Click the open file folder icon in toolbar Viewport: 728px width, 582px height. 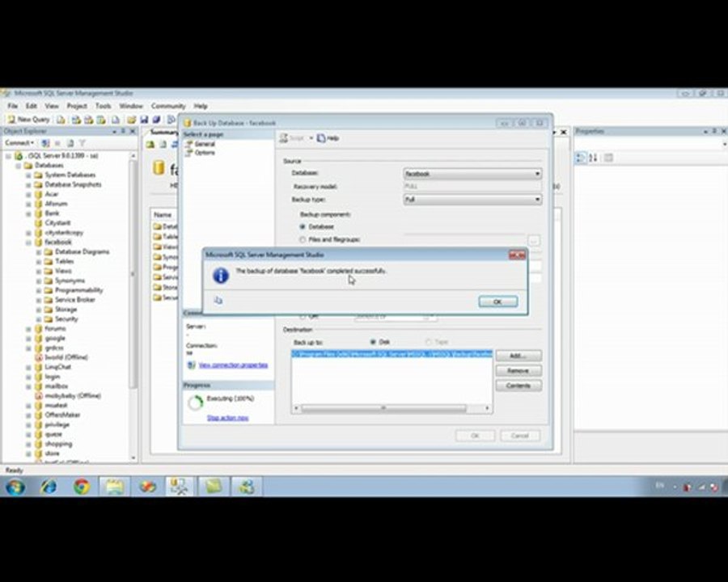coord(132,120)
